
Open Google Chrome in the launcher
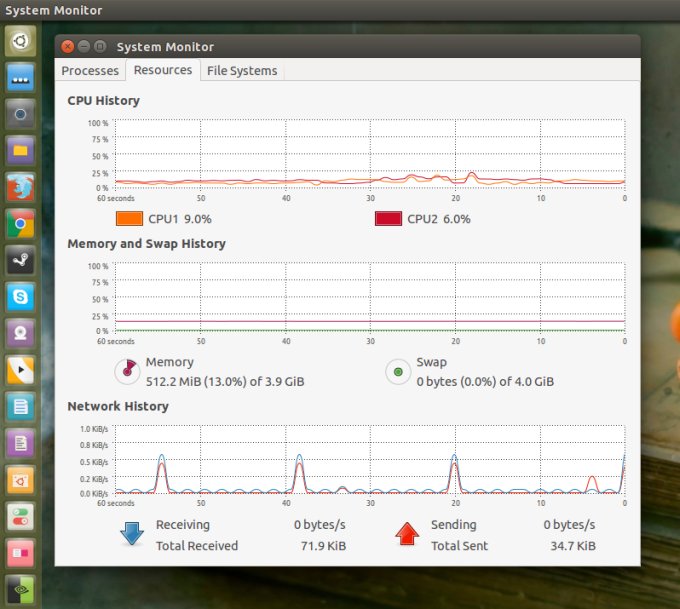coord(22,224)
